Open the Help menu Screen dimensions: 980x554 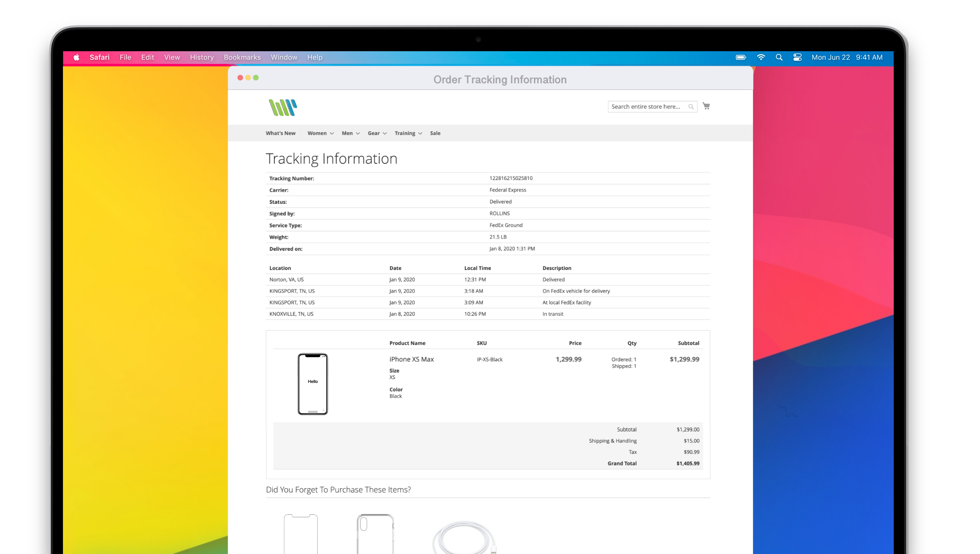315,57
